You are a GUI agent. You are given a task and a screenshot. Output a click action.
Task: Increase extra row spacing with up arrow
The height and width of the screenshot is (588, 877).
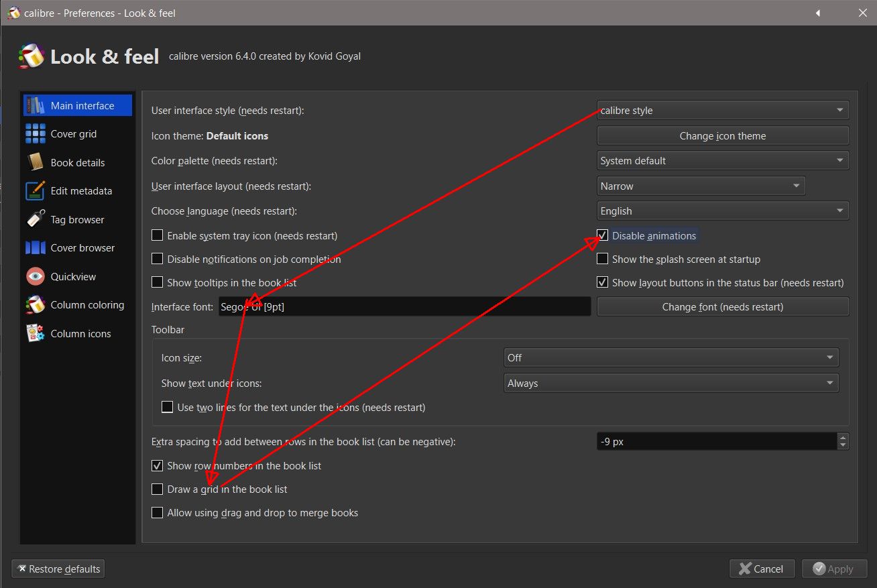pyautogui.click(x=843, y=437)
